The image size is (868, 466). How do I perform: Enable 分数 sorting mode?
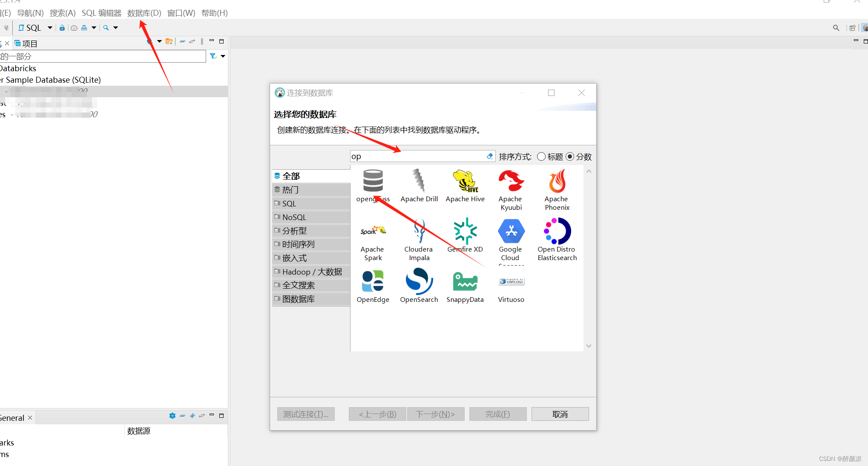click(570, 156)
